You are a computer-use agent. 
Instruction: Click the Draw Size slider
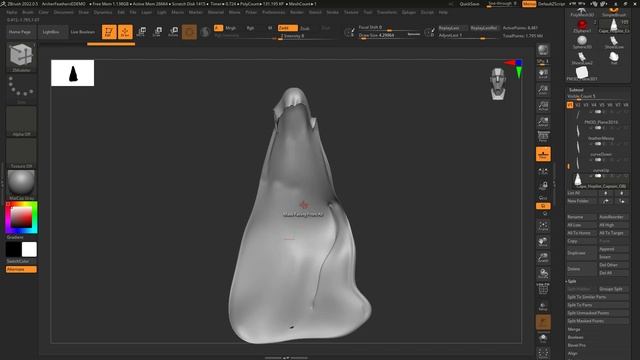pyautogui.click(x=389, y=36)
